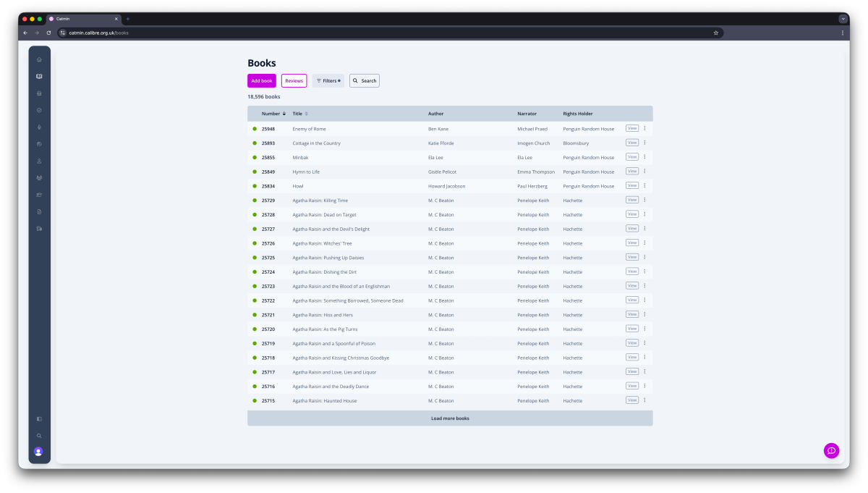The width and height of the screenshot is (868, 493).
Task: Click author Howard Jacobson
Action: click(x=447, y=186)
